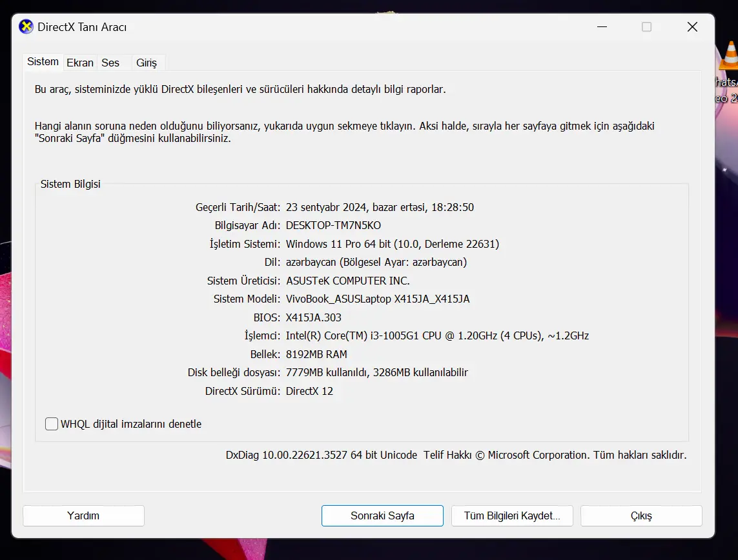Click the Disk belleği dosyası label
Viewport: 738px width, 560px height.
pos(234,372)
